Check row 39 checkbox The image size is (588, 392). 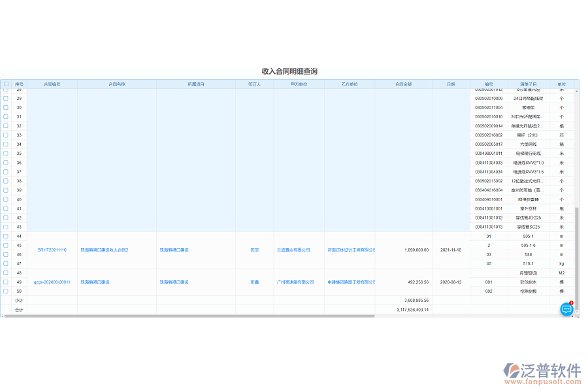[x=6, y=190]
